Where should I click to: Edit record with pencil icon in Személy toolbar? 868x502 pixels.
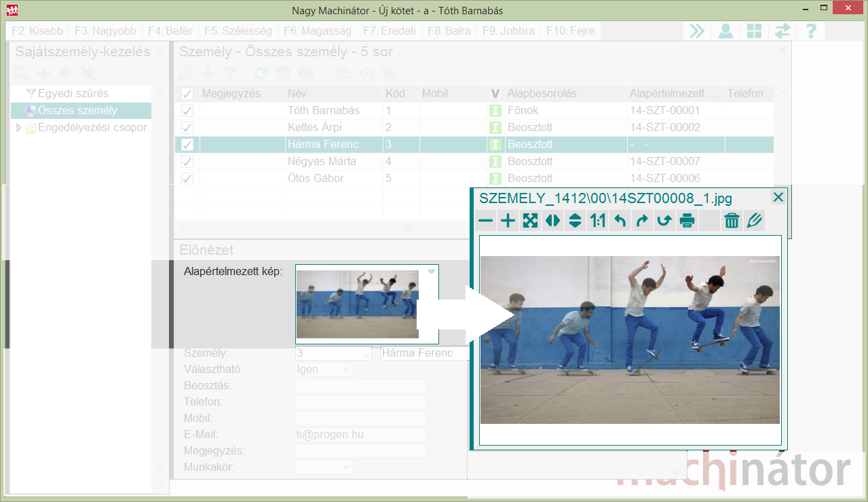coord(185,73)
